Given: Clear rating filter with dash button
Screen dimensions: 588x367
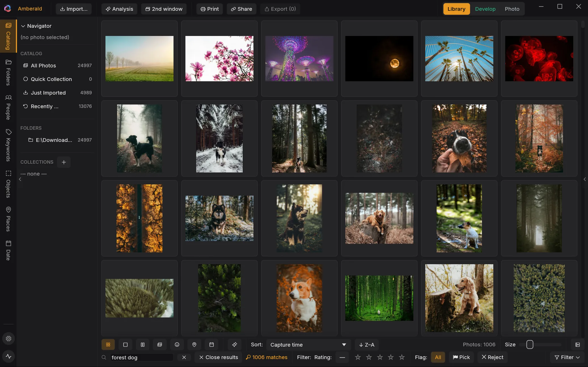Looking at the screenshot, I should [x=342, y=357].
